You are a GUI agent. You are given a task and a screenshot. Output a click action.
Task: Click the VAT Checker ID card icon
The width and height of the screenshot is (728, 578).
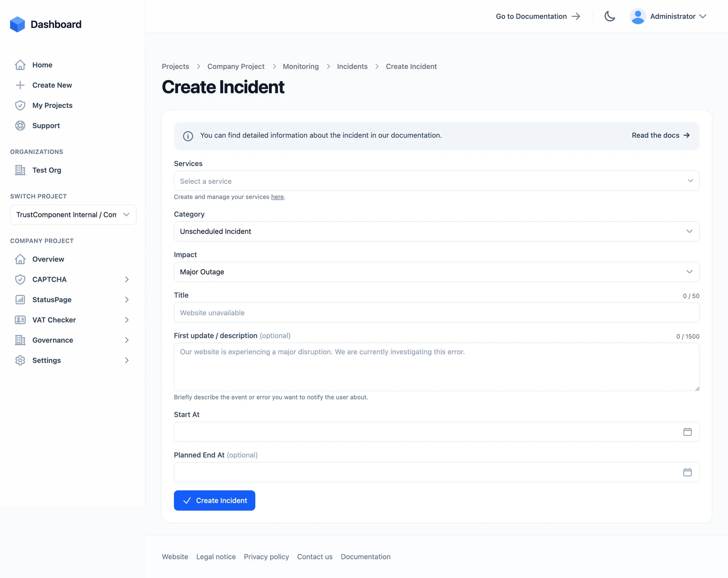coord(20,320)
